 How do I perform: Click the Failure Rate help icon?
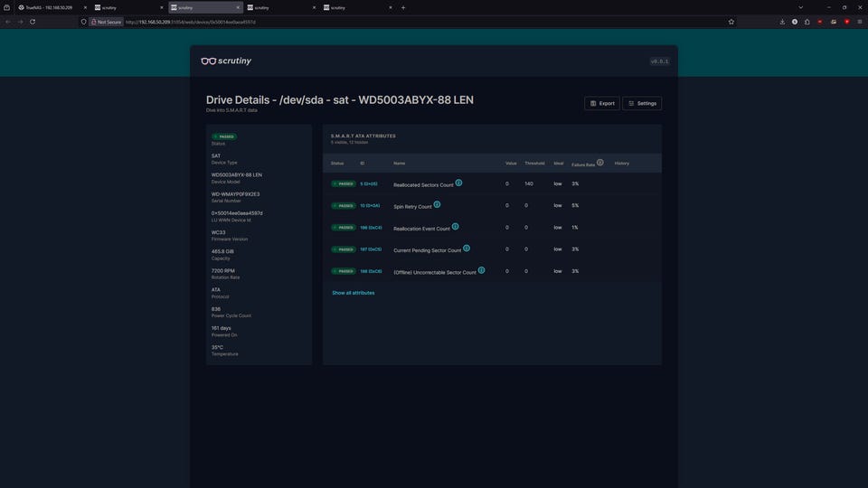[599, 163]
